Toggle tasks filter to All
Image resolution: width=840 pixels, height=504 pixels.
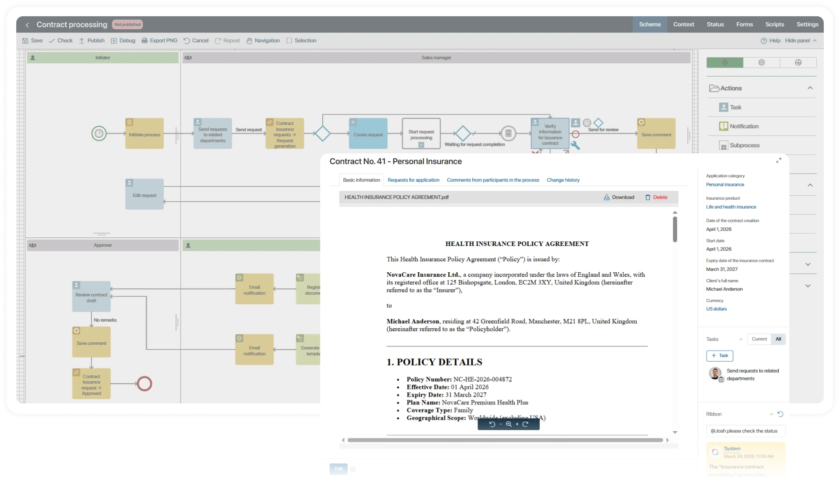coord(778,339)
